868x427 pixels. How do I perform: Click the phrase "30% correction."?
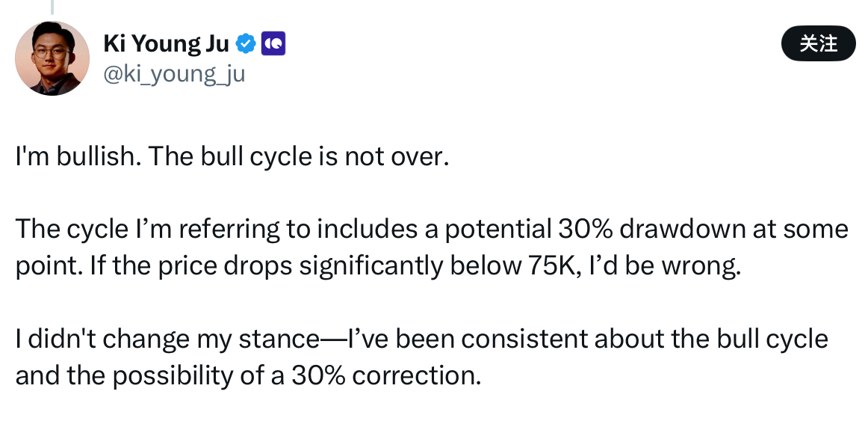click(386, 376)
